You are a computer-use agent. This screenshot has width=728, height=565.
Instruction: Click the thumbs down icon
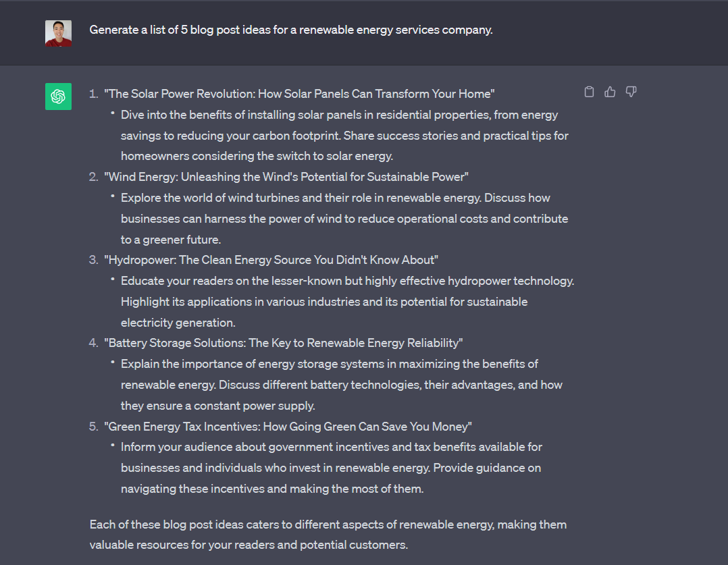[x=631, y=92]
